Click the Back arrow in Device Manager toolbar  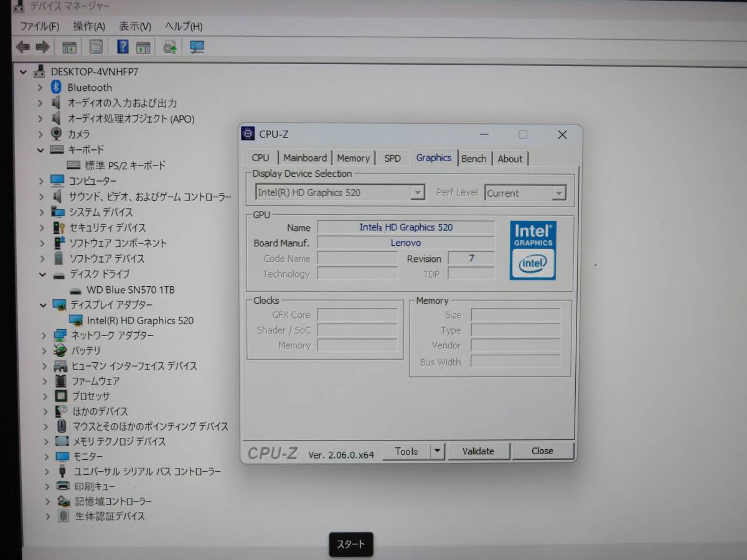tap(22, 47)
